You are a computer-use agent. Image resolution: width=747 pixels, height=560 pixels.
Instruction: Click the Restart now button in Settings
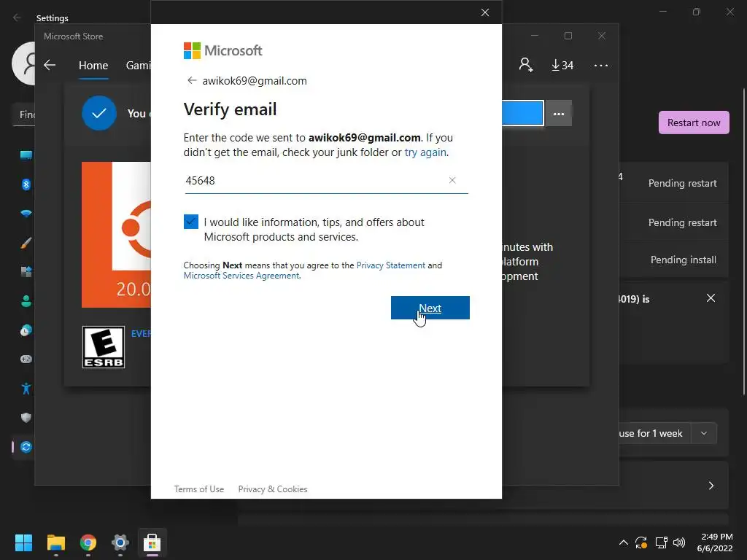coord(694,122)
